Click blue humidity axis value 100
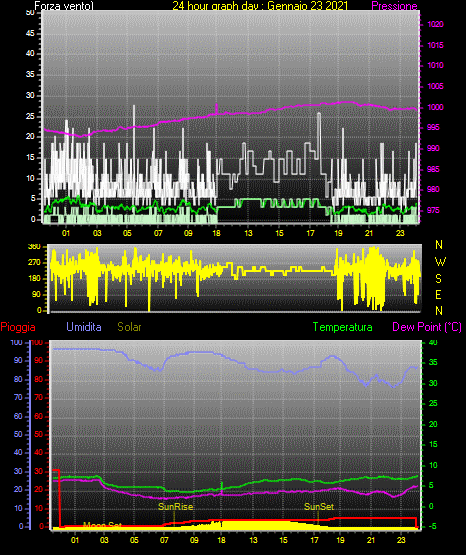The height and width of the screenshot is (555, 466). [17, 343]
